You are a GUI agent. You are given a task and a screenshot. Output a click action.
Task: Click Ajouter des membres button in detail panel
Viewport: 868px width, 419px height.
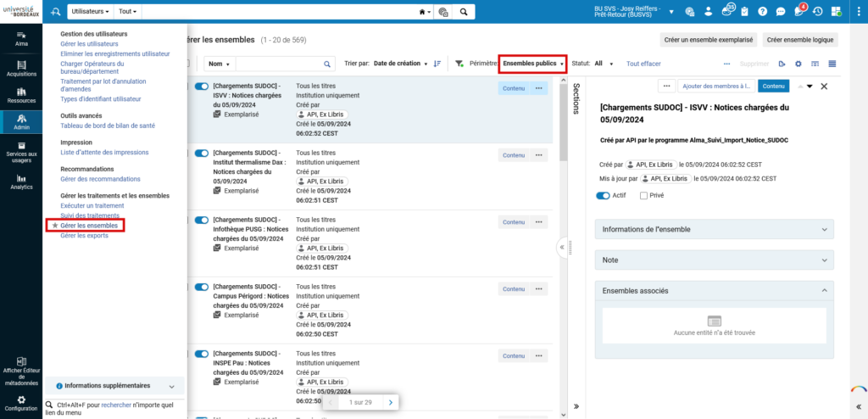coord(716,86)
